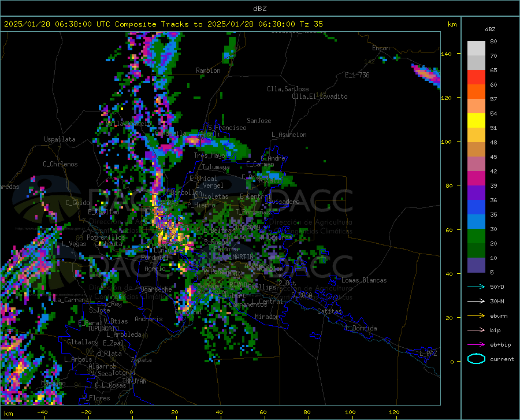Click the 'L_Asuncion' map label
Screen dimensions: 520x420
point(289,135)
